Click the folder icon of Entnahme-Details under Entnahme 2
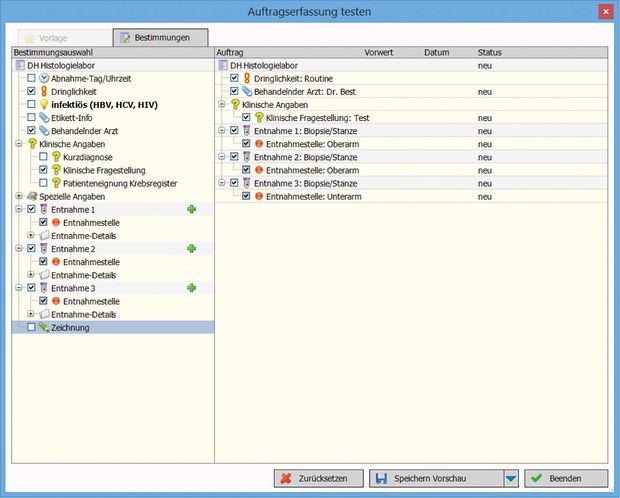This screenshot has width=620, height=498. click(44, 275)
